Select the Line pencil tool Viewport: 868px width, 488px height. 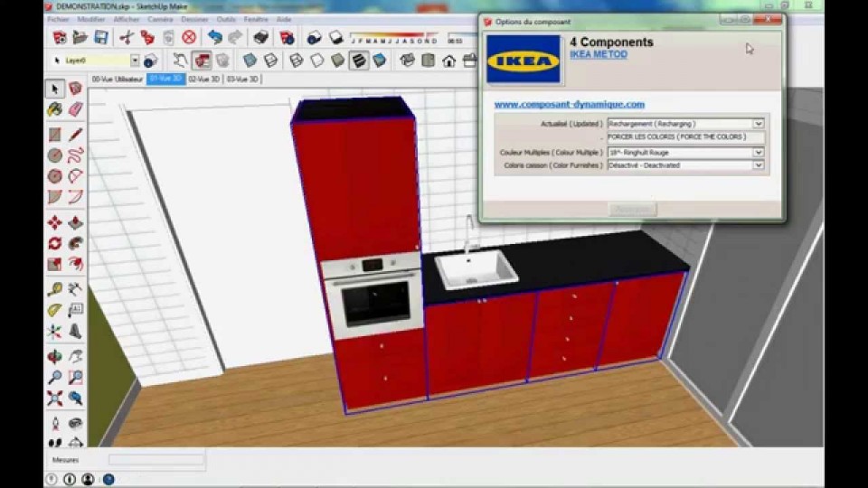click(x=76, y=135)
